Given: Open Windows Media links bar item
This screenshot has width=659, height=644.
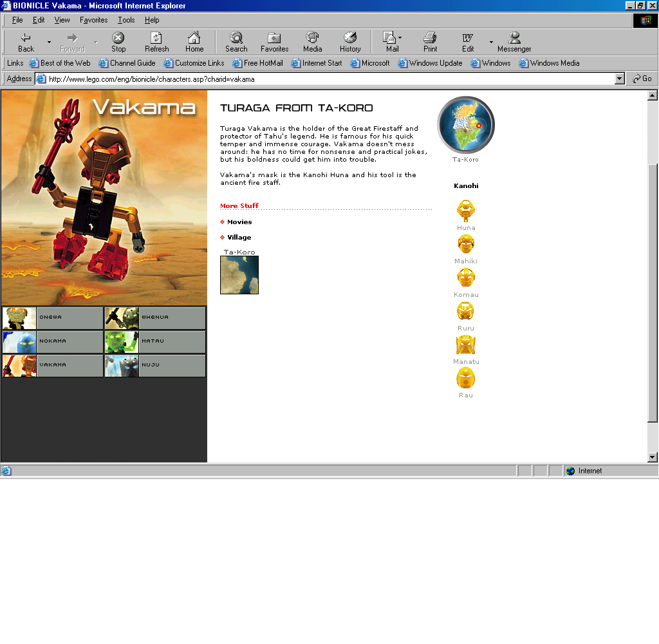Looking at the screenshot, I should pyautogui.click(x=550, y=63).
